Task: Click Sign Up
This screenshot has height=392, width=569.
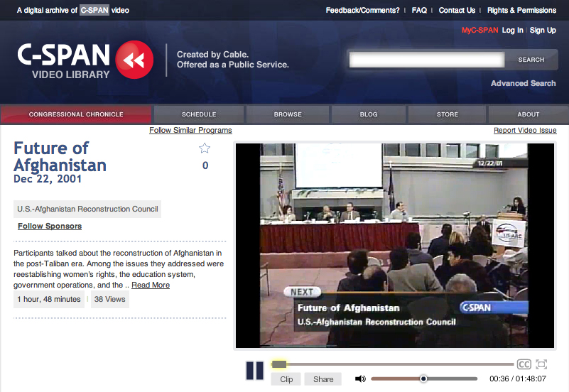Action: click(x=543, y=30)
